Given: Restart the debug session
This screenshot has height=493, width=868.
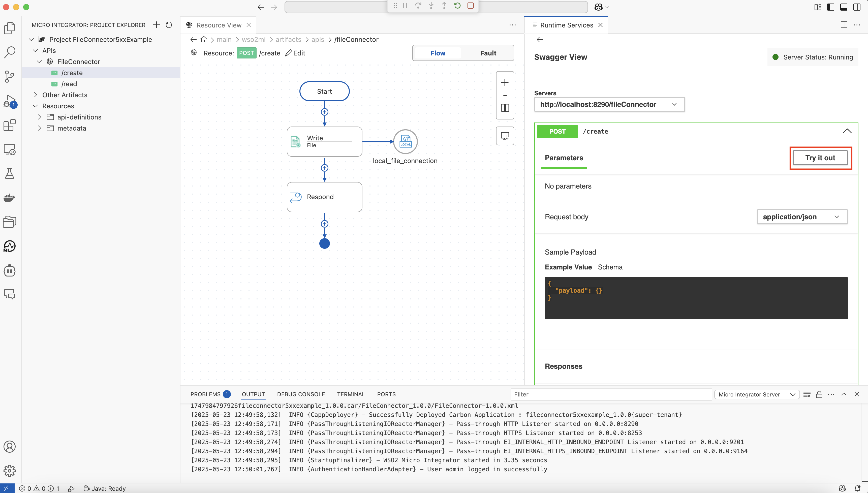Looking at the screenshot, I should tap(457, 6).
